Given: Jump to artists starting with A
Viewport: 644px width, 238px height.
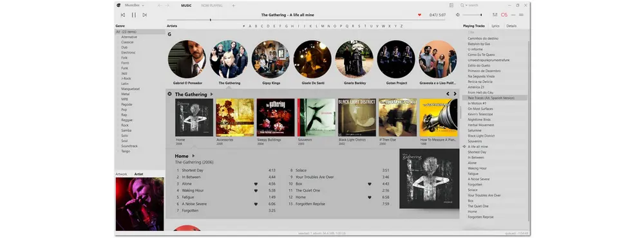Looking at the screenshot, I should 250,26.
